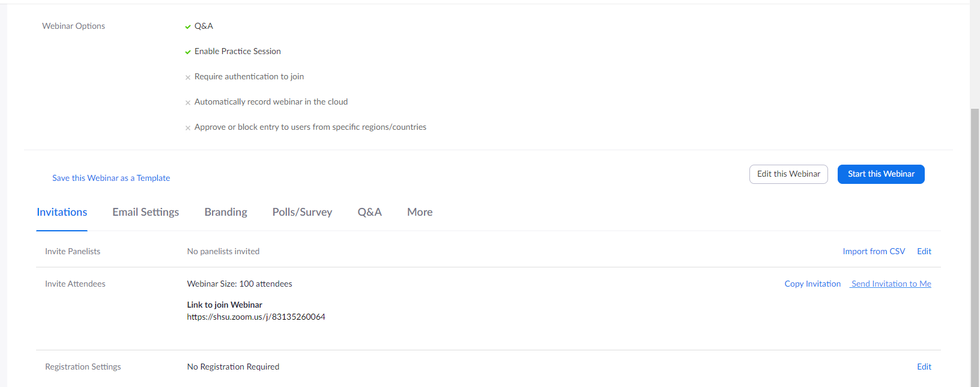Click the X icon beside Automatically record webinar
The image size is (980, 387).
coord(188,103)
